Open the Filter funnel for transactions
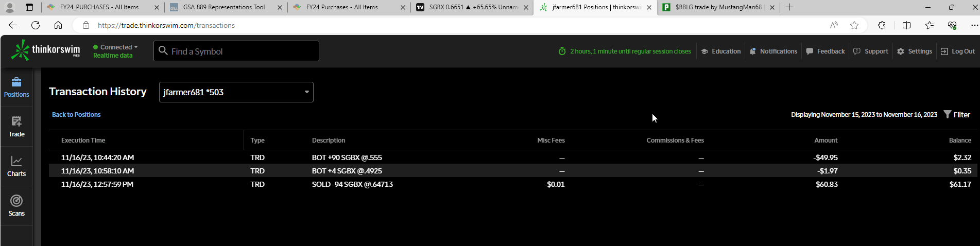This screenshot has width=980, height=246. [x=957, y=115]
